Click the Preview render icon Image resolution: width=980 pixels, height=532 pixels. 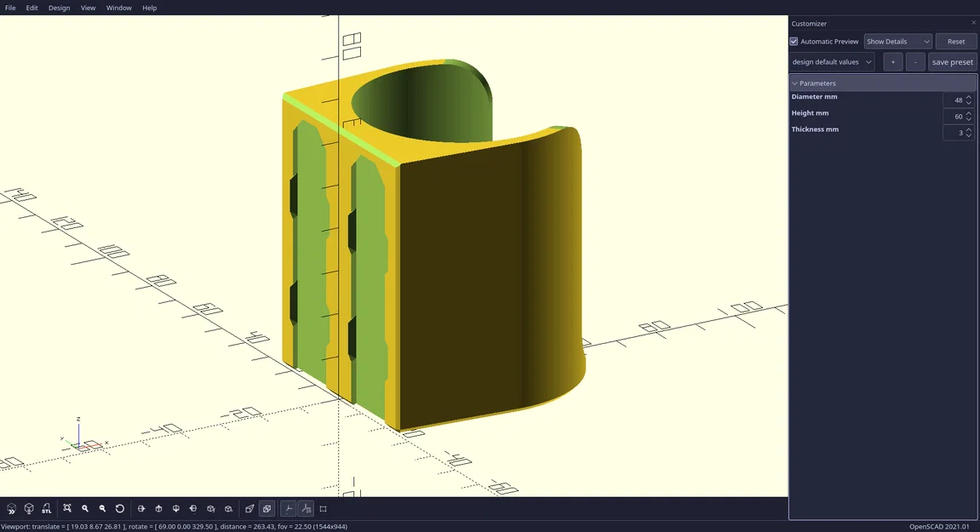11,509
